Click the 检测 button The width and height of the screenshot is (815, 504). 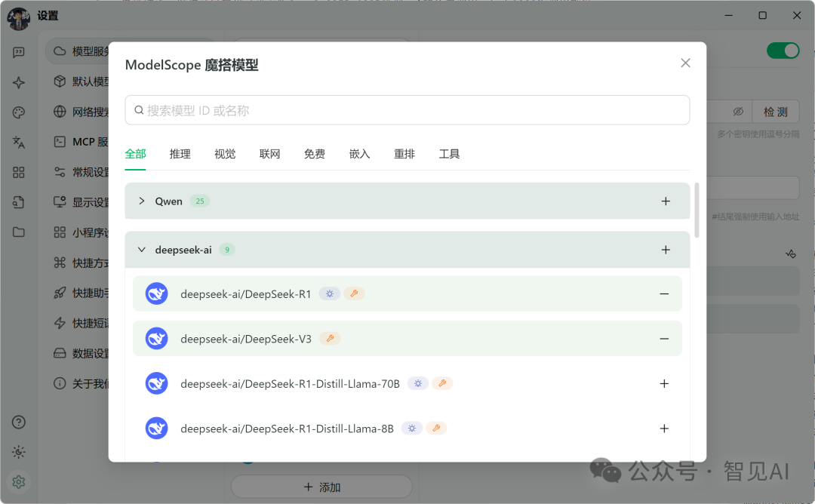pos(776,111)
